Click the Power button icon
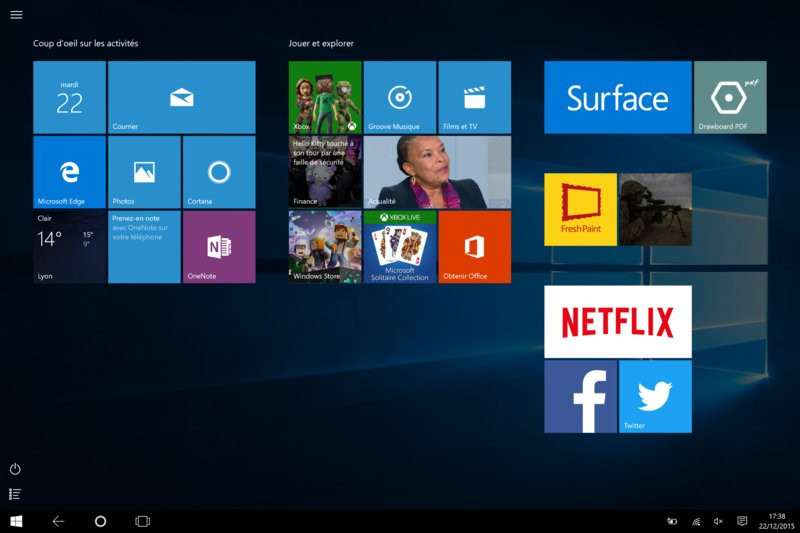 (x=15, y=469)
